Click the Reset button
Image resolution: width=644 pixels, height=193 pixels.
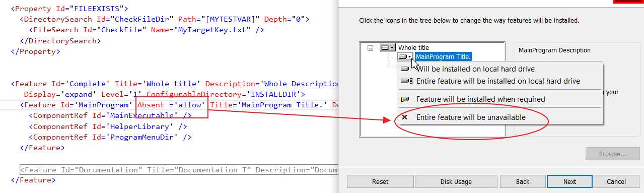tap(380, 181)
